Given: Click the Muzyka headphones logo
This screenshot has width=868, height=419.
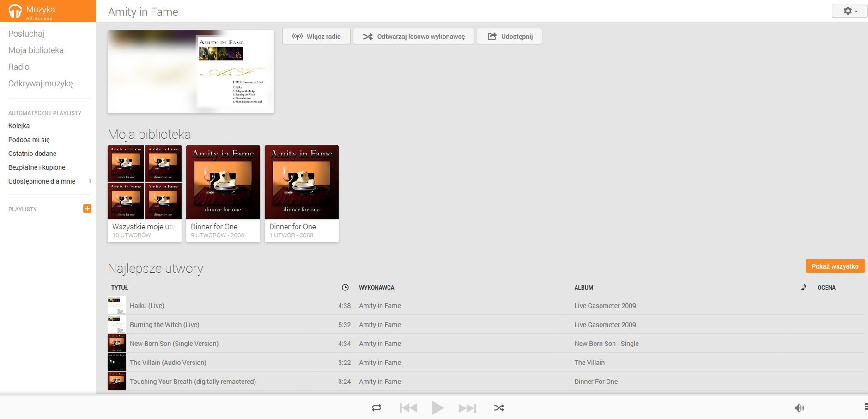Looking at the screenshot, I should point(13,10).
